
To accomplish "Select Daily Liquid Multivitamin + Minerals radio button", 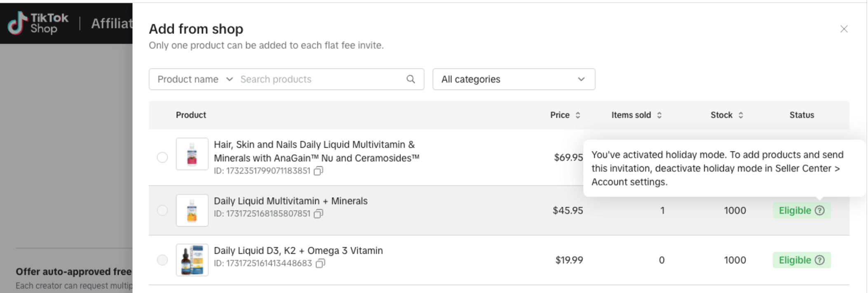I will coord(162,210).
